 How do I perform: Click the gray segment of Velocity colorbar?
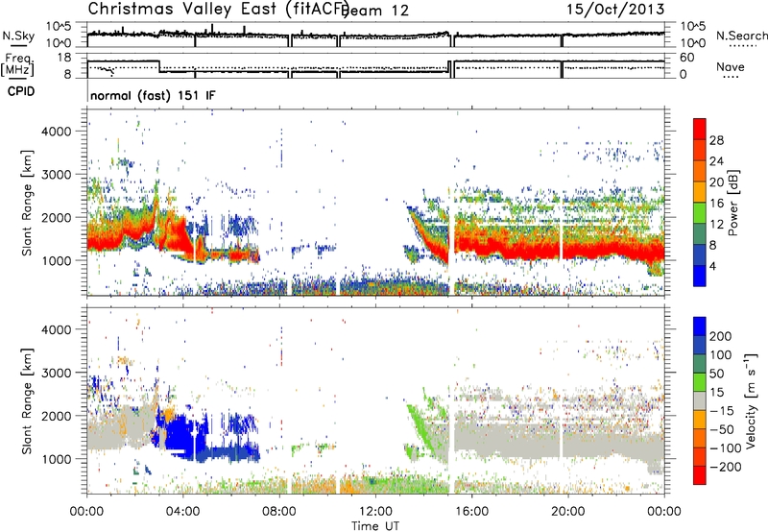coord(700,401)
